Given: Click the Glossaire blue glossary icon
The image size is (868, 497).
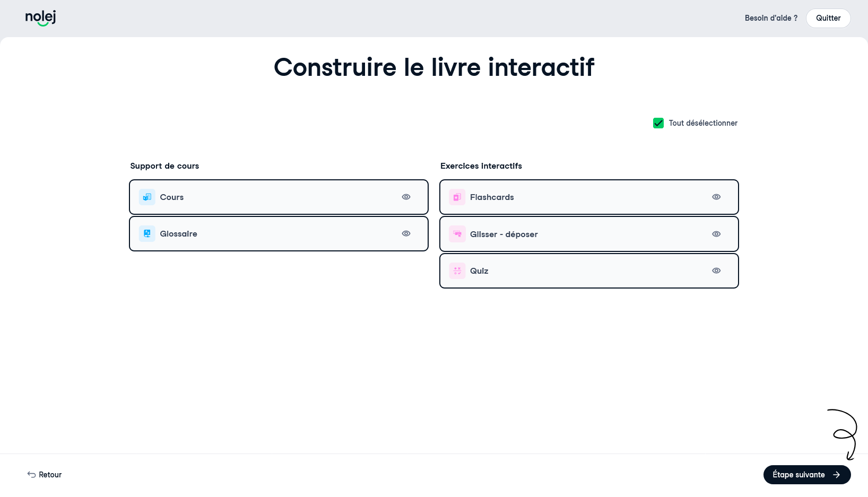Looking at the screenshot, I should pyautogui.click(x=147, y=234).
